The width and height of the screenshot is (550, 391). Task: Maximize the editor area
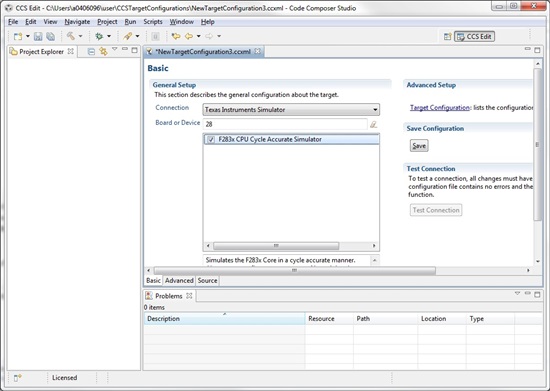537,50
